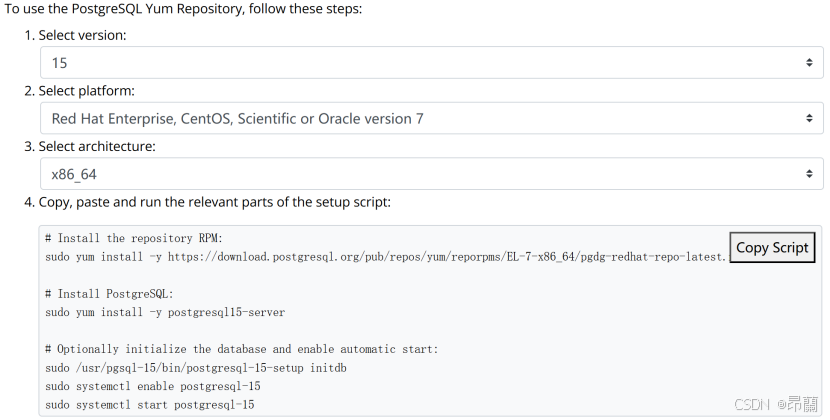Click the systemctl start postgresql-15 line
Viewport: 830px width, 420px height.
tap(150, 405)
